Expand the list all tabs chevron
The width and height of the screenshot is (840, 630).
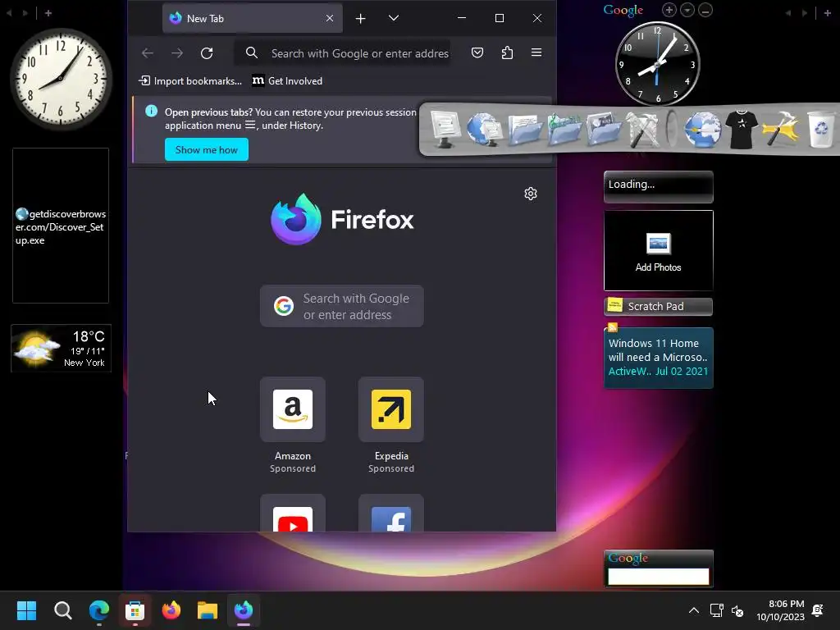tap(393, 18)
